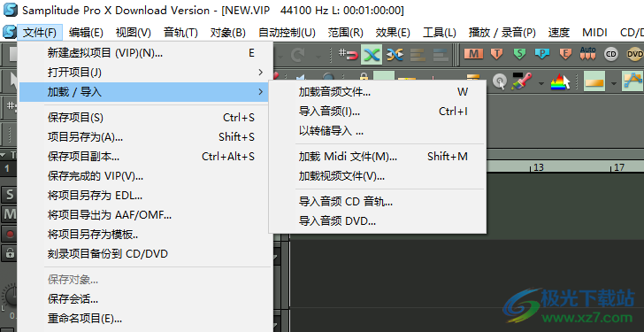
Task: Select 导入音频(I)... in submenu
Action: [378, 112]
